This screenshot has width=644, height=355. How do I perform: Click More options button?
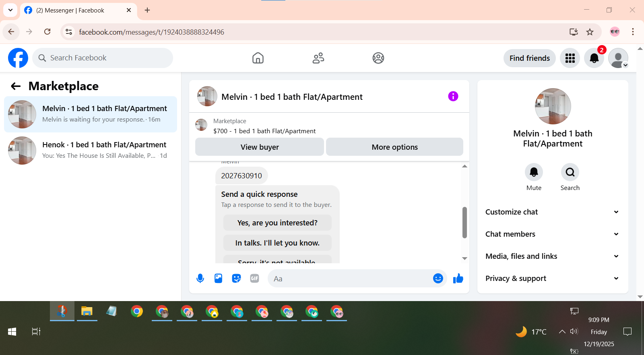point(394,147)
